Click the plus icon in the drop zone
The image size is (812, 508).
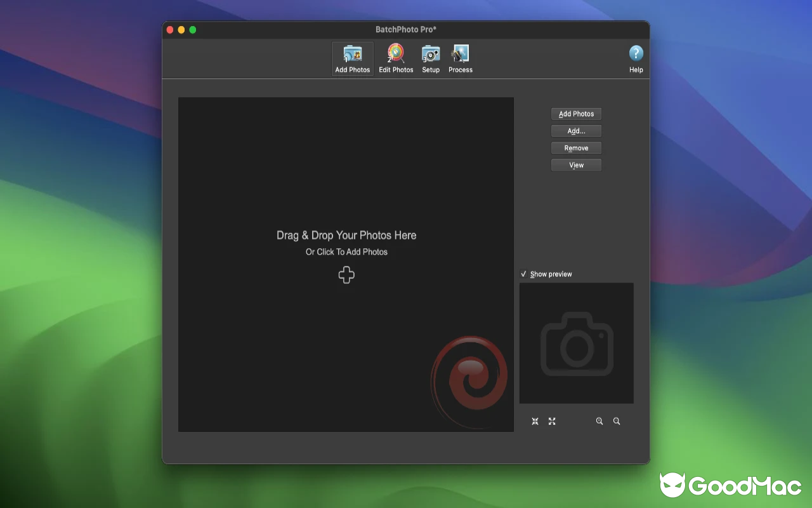click(x=346, y=275)
